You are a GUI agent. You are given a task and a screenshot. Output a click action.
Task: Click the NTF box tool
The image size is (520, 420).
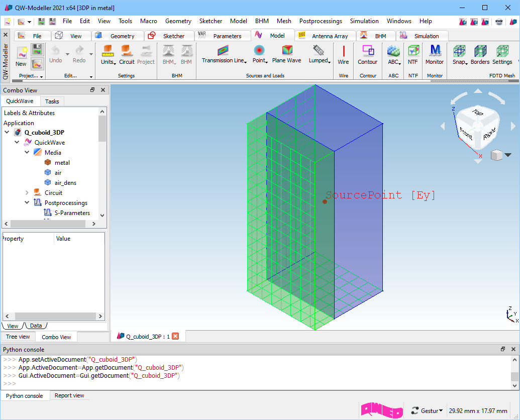pos(413,55)
